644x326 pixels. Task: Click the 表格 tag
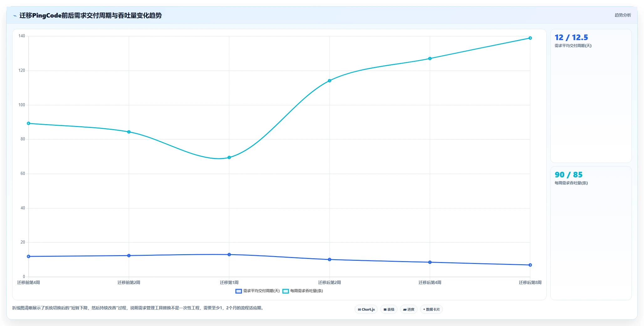click(389, 309)
